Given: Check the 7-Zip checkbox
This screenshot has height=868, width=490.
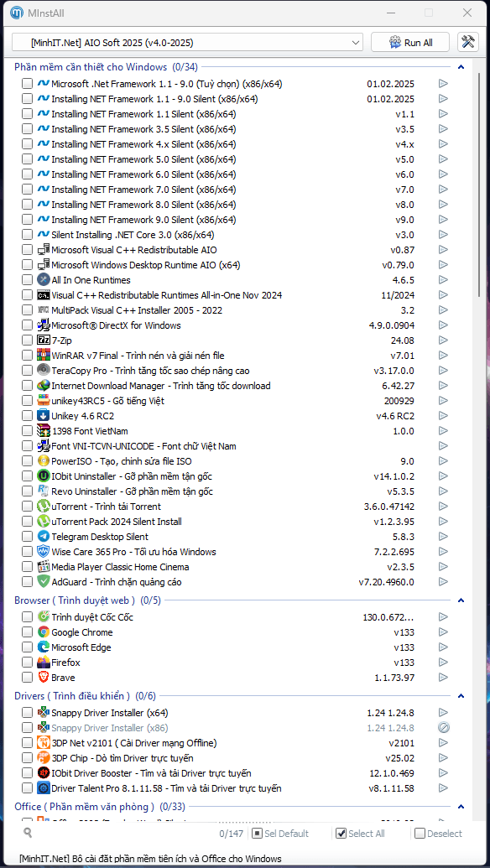Looking at the screenshot, I should [x=27, y=340].
